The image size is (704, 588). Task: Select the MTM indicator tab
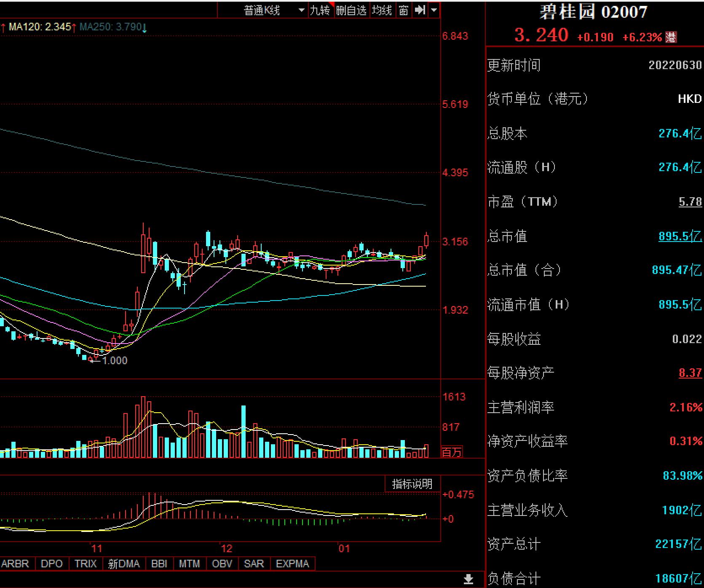[x=189, y=564]
